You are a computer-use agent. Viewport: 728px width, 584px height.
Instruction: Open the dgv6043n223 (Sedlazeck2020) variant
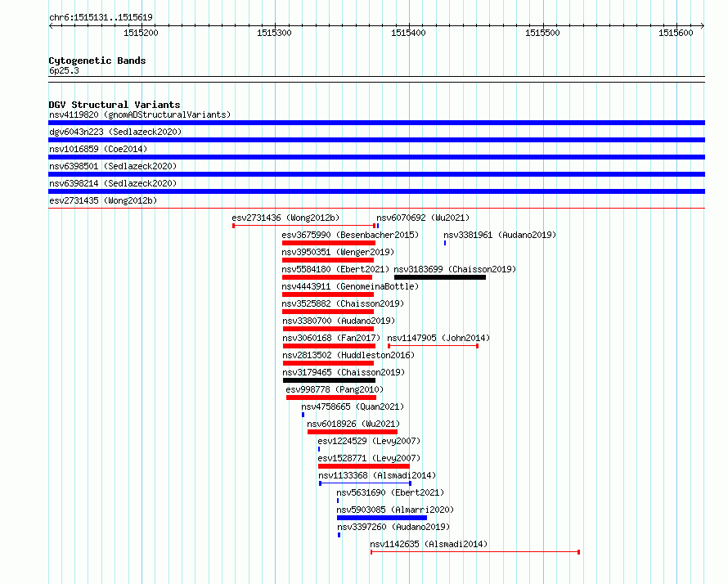coord(115,132)
